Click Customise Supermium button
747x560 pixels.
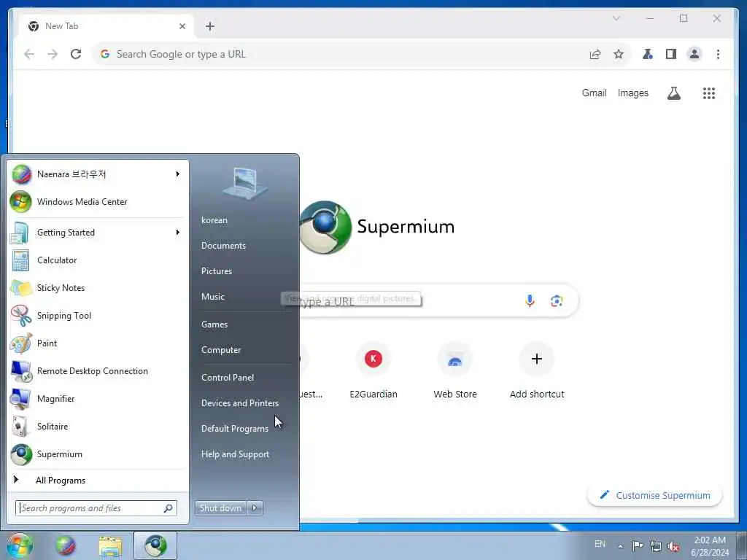655,495
